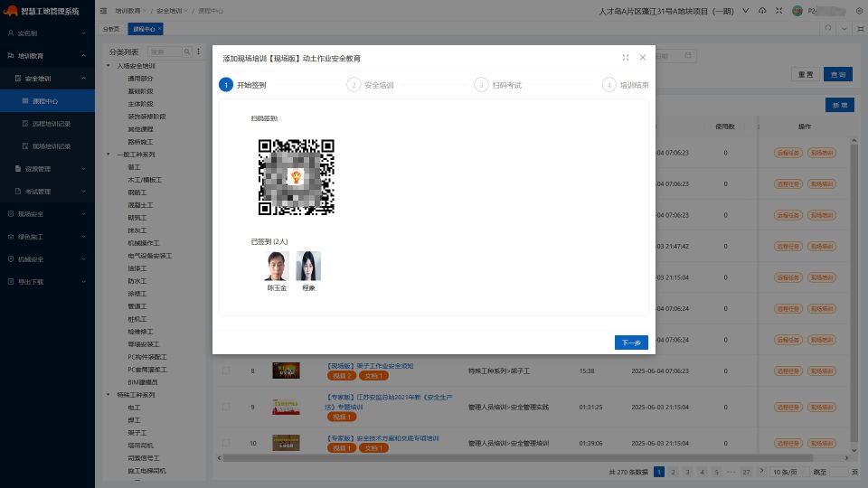Open 远程培训记录 in the sidebar
Image resolution: width=868 pixels, height=488 pixels.
(51, 124)
